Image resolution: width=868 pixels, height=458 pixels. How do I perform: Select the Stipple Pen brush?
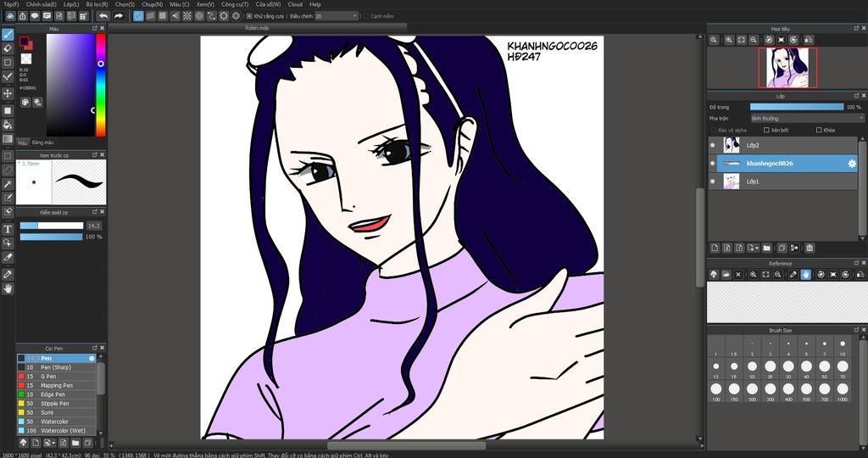point(57,403)
